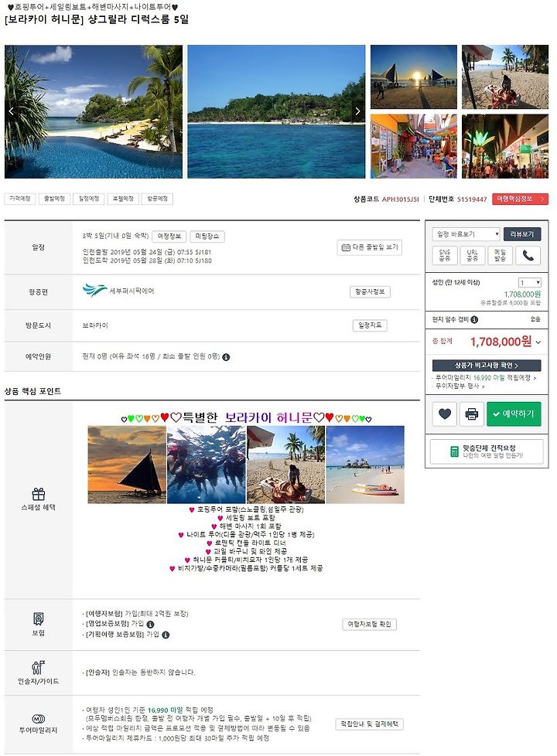The width and height of the screenshot is (557, 756).
Task: Open the 일정 바로보기 dropdown
Action: pos(466,234)
